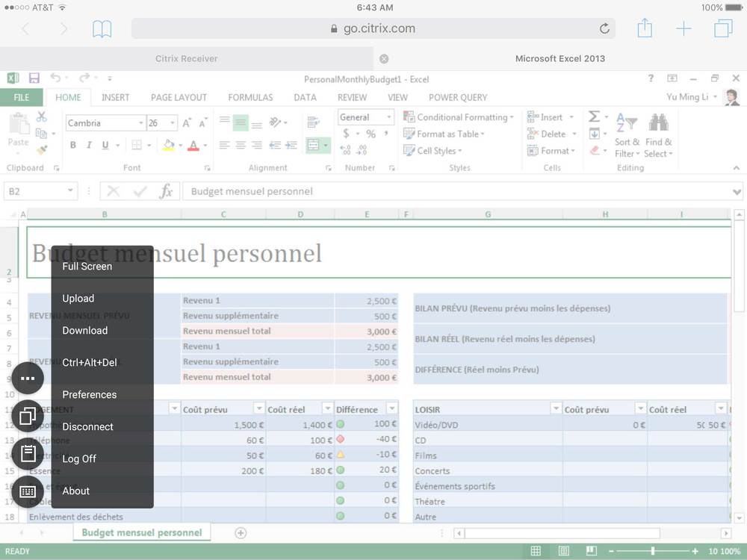This screenshot has width=747, height=560.
Task: Select Disconnect in the Citrix menu
Action: pos(87,426)
